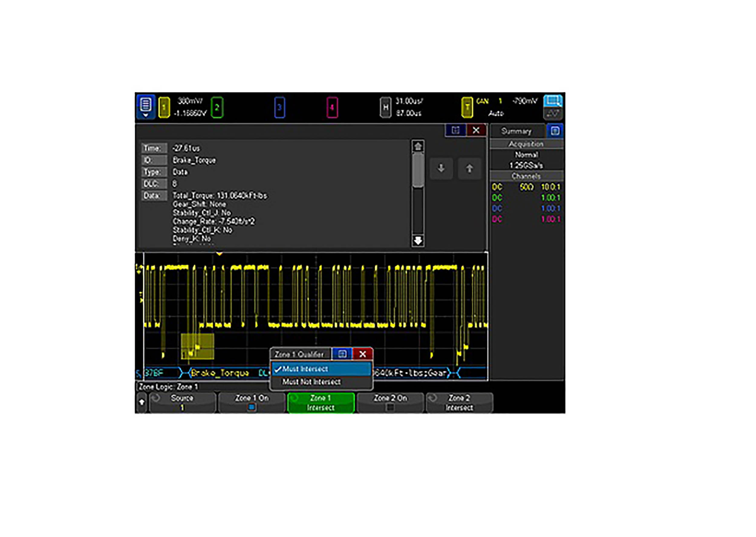Select the yellow channel 1 button

pos(164,107)
